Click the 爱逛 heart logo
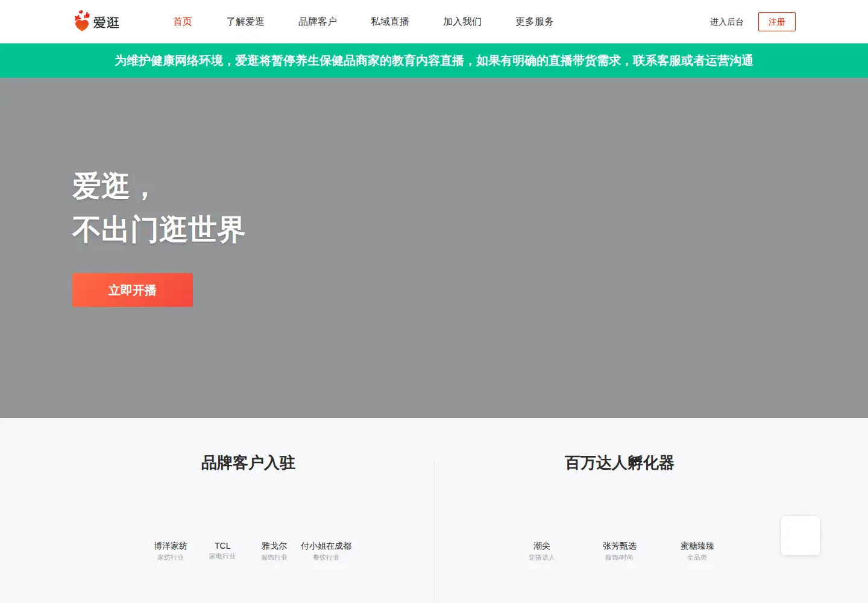868x603 pixels. coord(96,21)
